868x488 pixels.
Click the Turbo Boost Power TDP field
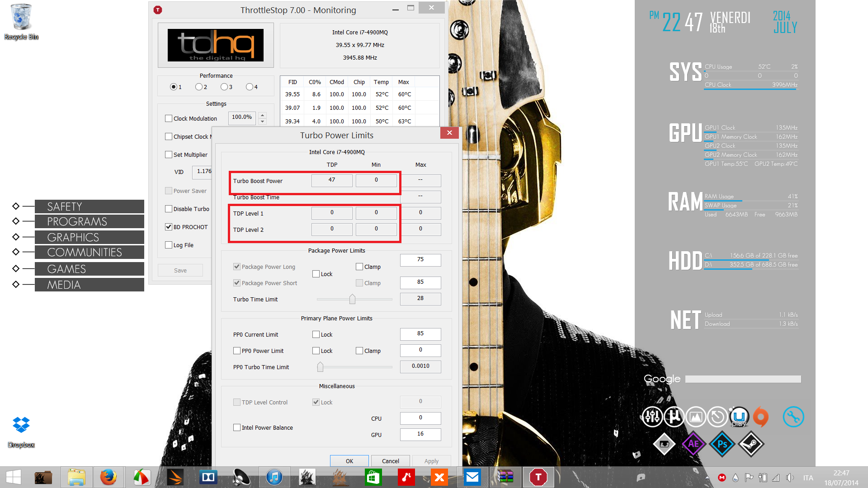coord(332,180)
